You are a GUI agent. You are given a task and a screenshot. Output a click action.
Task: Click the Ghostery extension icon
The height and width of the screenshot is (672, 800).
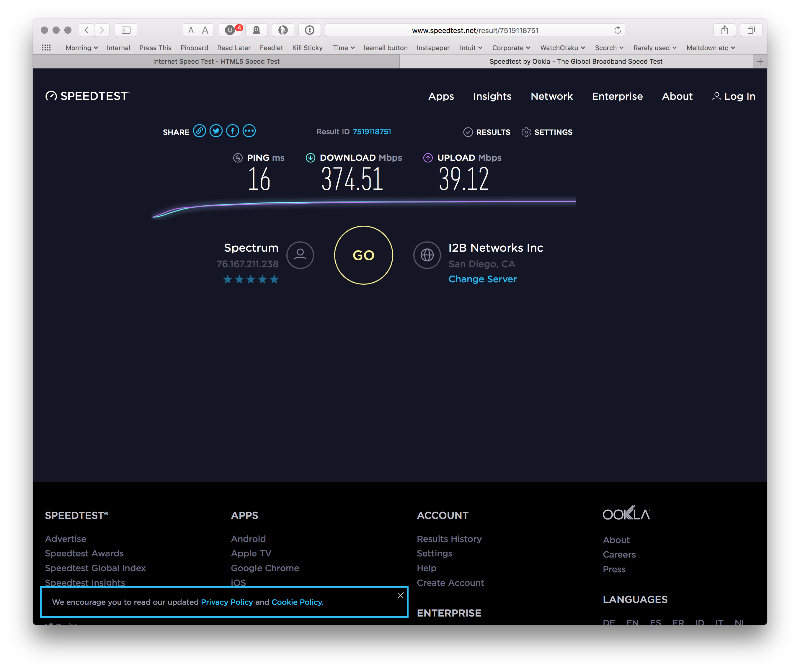point(257,30)
